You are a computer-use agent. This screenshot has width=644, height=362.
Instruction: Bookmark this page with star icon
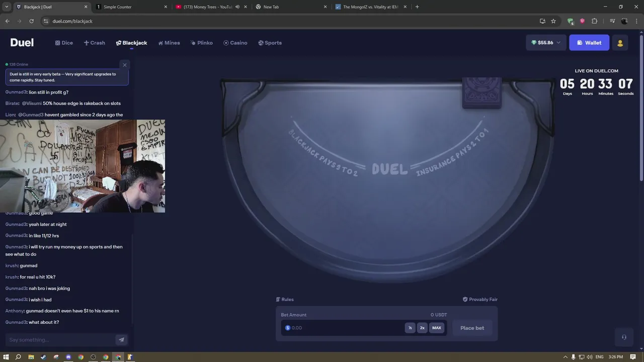click(553, 21)
